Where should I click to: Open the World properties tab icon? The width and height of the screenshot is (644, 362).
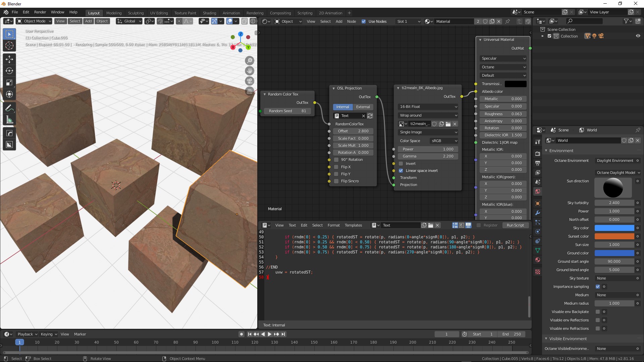[538, 191]
